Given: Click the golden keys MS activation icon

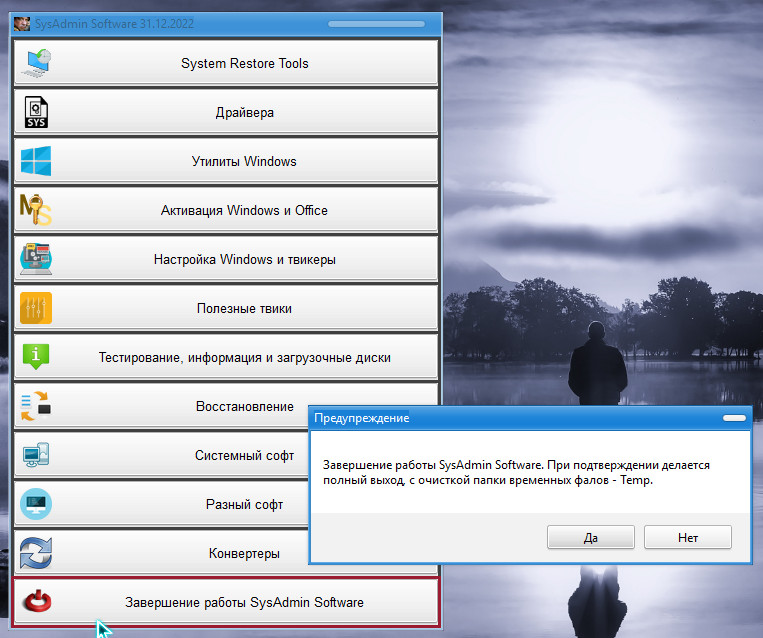Looking at the screenshot, I should [36, 210].
